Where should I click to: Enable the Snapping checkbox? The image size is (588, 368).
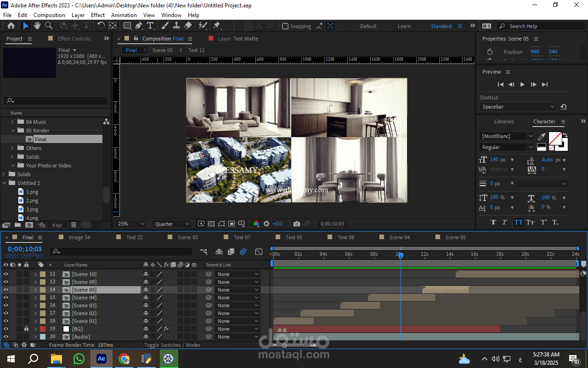point(285,26)
